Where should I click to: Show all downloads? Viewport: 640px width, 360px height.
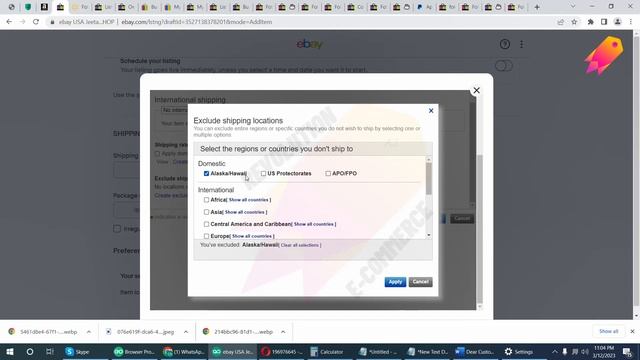609,331
